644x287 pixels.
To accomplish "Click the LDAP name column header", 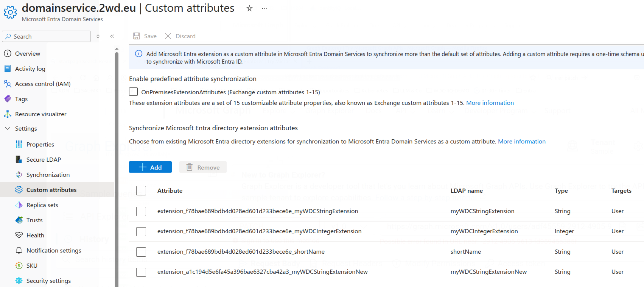I will coord(467,190).
